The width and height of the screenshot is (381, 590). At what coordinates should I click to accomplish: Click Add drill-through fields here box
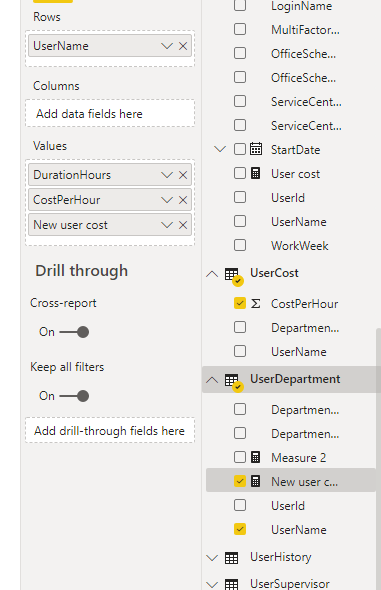tap(110, 430)
